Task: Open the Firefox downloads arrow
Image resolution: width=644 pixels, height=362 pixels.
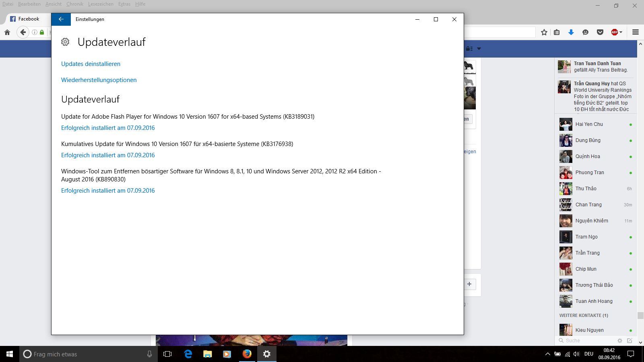Action: 571,32
